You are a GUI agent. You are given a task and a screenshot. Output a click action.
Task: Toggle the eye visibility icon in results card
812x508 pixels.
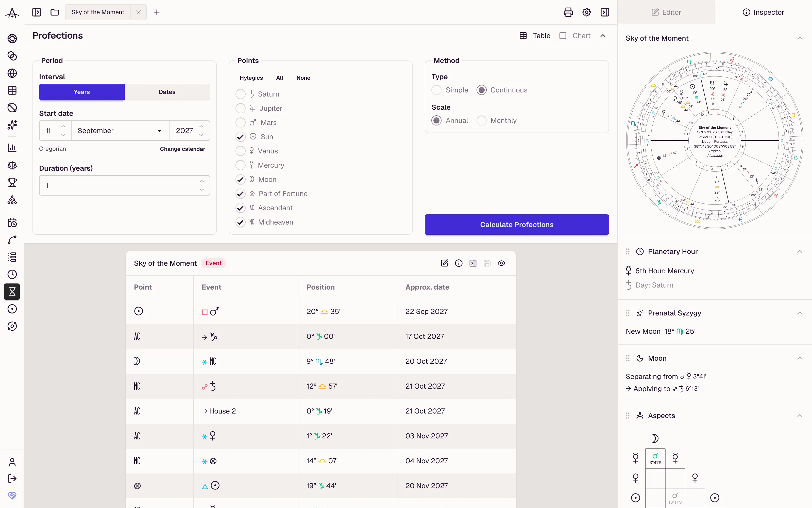[x=501, y=263]
